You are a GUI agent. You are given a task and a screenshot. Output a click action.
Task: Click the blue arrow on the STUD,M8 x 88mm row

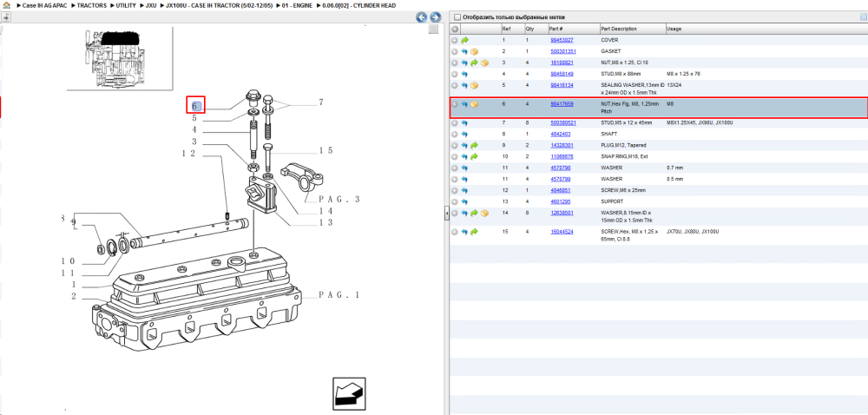tap(465, 74)
